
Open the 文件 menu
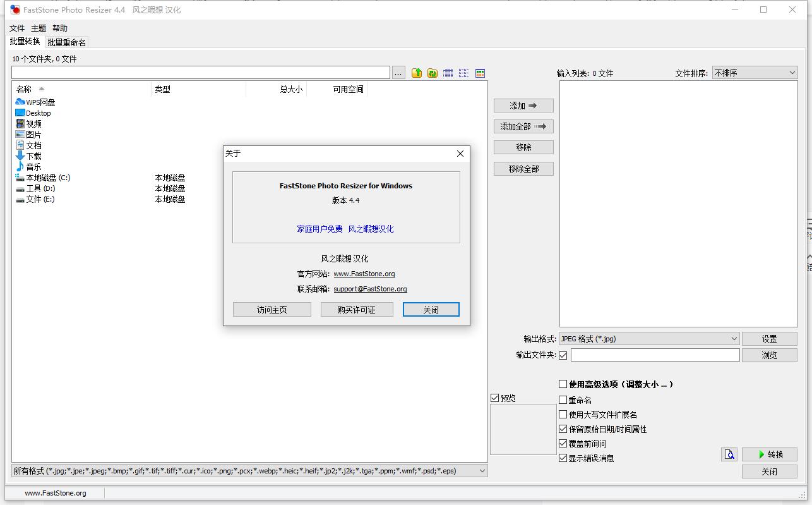tap(17, 28)
